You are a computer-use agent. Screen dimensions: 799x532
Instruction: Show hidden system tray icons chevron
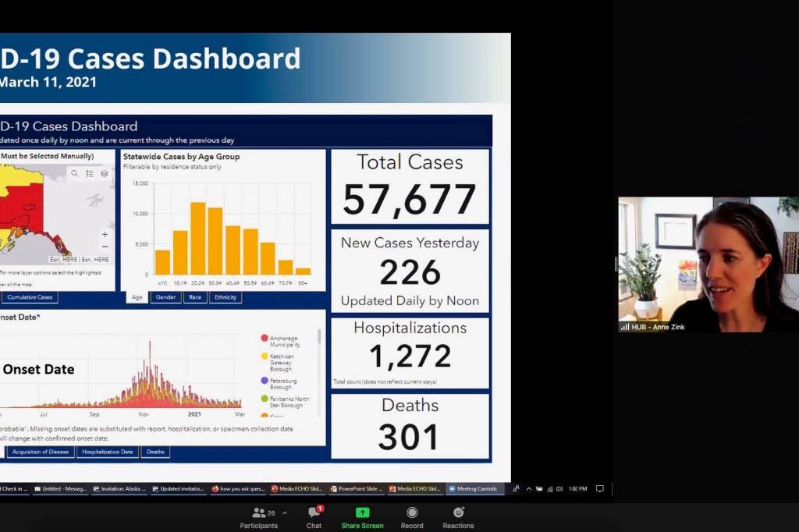click(529, 489)
